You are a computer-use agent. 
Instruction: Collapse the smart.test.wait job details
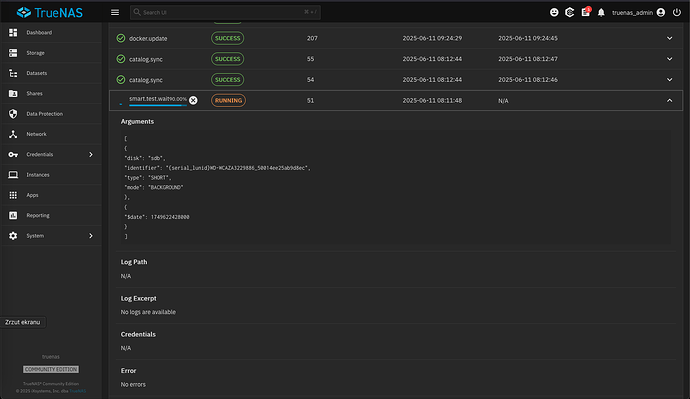tap(669, 100)
